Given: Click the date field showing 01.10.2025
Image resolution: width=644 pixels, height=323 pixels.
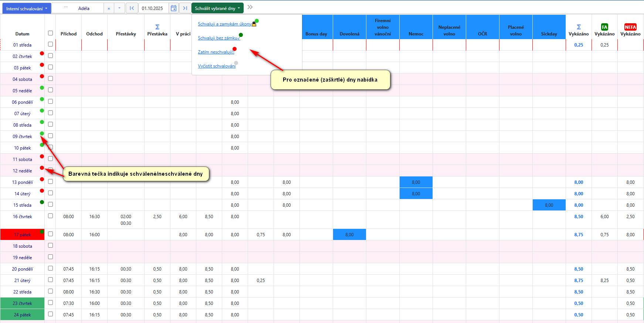Looking at the screenshot, I should (x=153, y=8).
